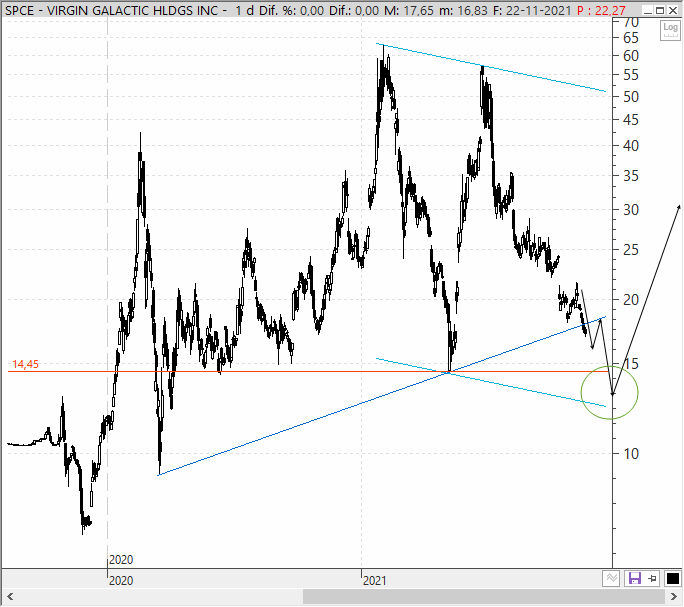
Task: Click the 1 d timeframe label
Action: pyautogui.click(x=244, y=10)
